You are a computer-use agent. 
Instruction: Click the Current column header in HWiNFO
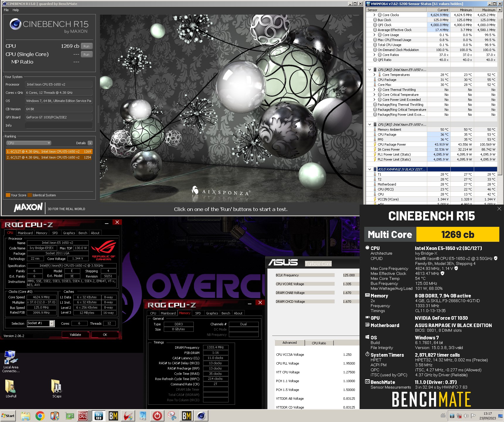click(438, 10)
